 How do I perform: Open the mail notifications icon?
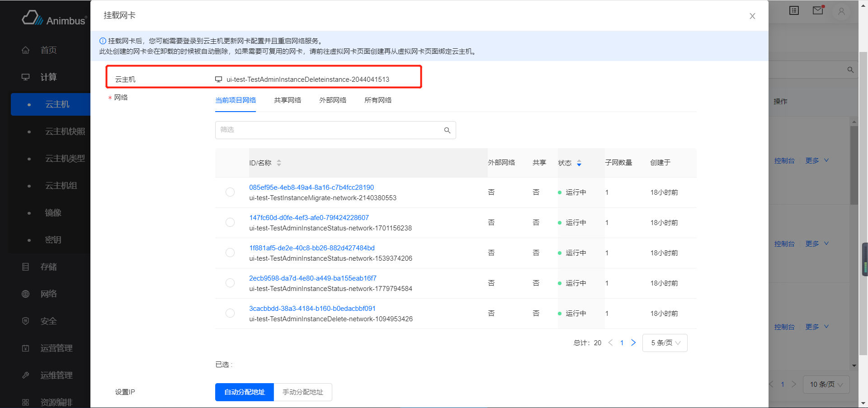point(818,10)
